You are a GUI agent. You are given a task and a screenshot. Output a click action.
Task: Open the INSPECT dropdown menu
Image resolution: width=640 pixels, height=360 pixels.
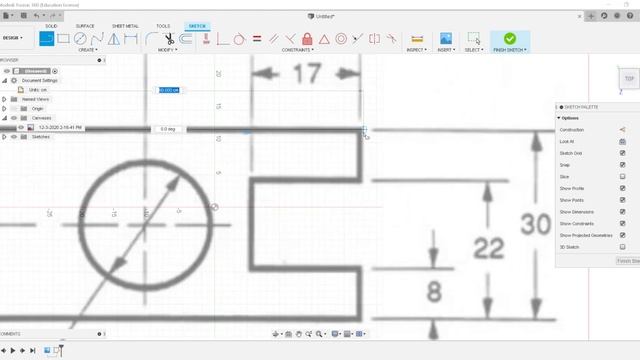pos(416,50)
